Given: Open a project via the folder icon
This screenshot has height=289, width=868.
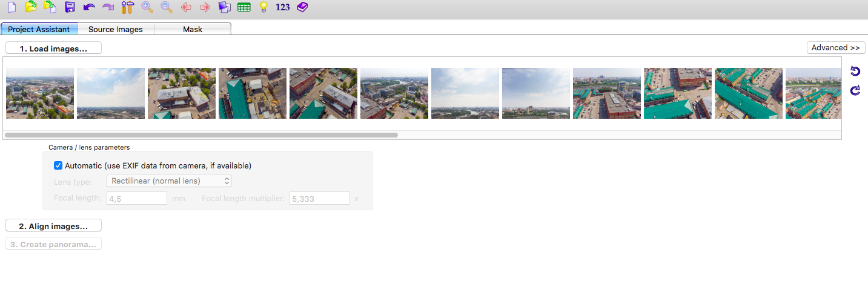Looking at the screenshot, I should click(31, 7).
